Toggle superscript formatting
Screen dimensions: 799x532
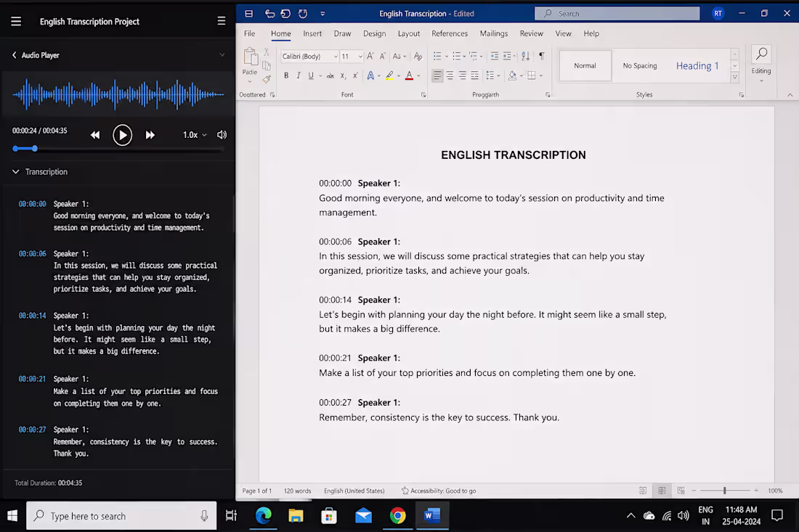pyautogui.click(x=355, y=76)
